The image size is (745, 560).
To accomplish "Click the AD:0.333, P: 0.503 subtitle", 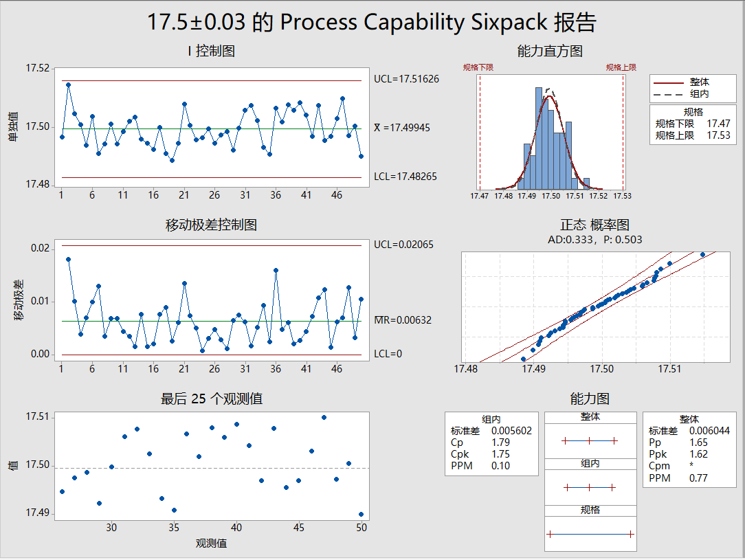I will (x=594, y=239).
